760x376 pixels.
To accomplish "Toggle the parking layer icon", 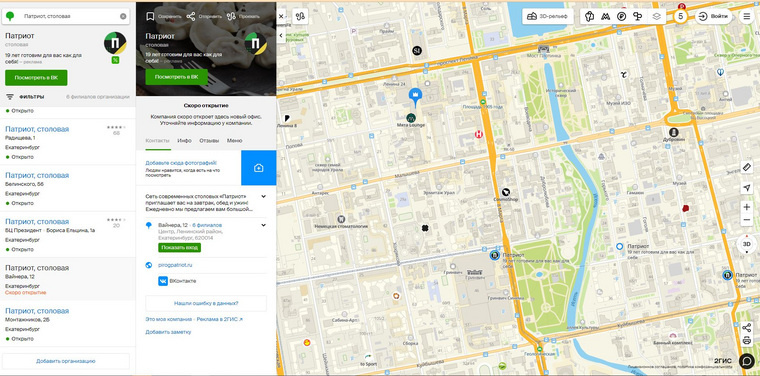I will pos(622,16).
